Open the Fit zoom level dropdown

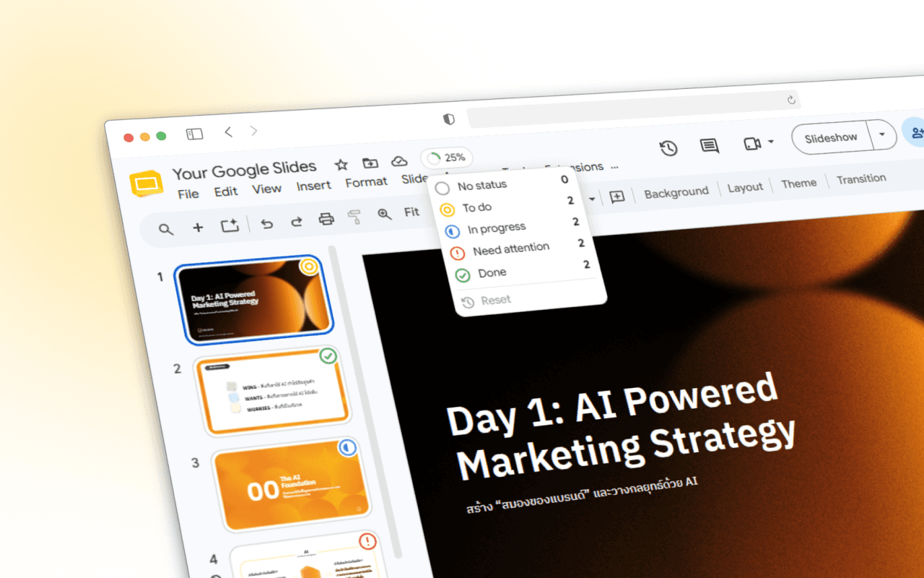[x=411, y=212]
